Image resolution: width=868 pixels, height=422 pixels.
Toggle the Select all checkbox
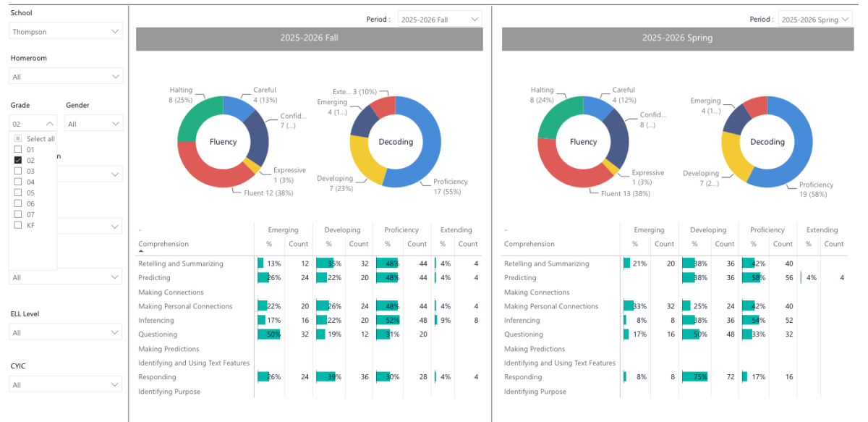click(x=18, y=138)
